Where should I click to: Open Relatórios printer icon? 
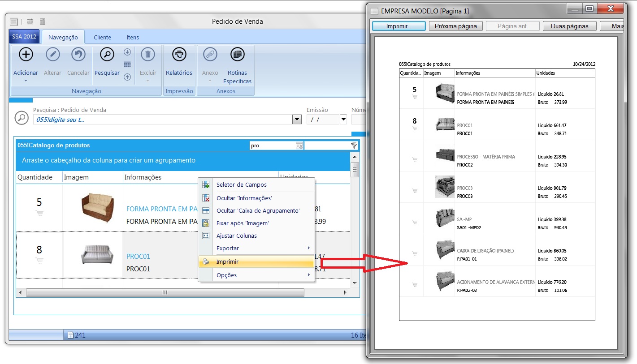tap(179, 55)
